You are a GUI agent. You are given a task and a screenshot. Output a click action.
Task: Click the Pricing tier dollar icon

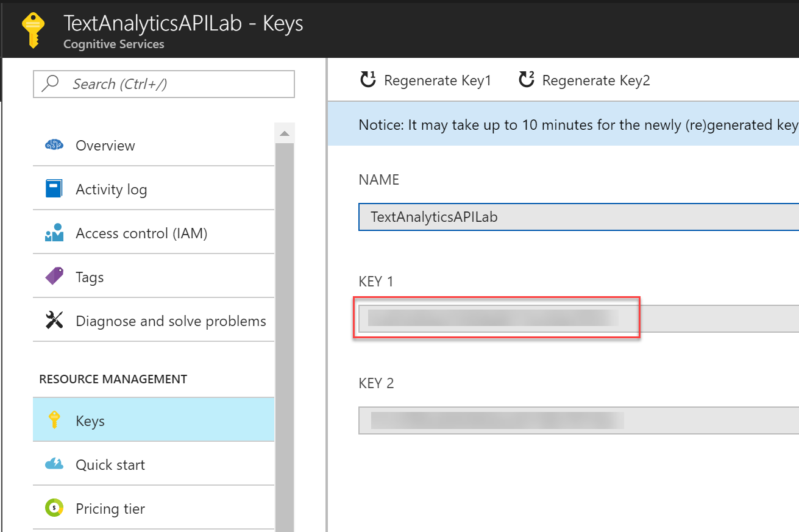click(x=55, y=508)
